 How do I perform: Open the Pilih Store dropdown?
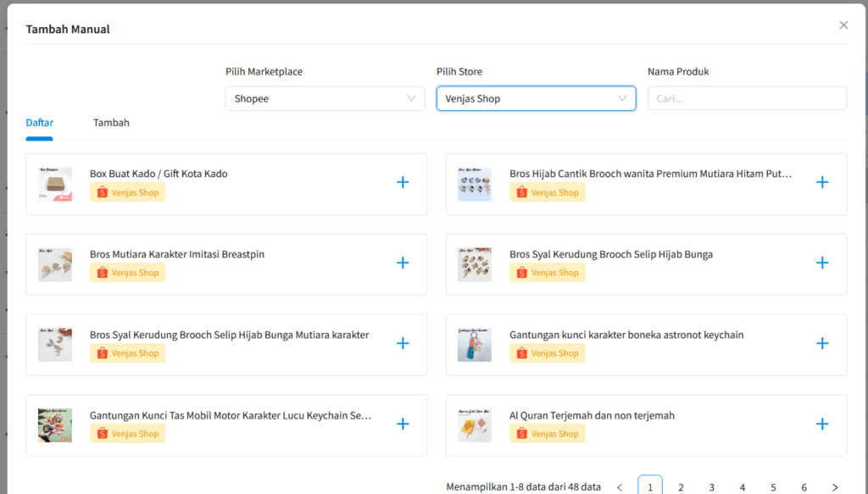pos(536,97)
